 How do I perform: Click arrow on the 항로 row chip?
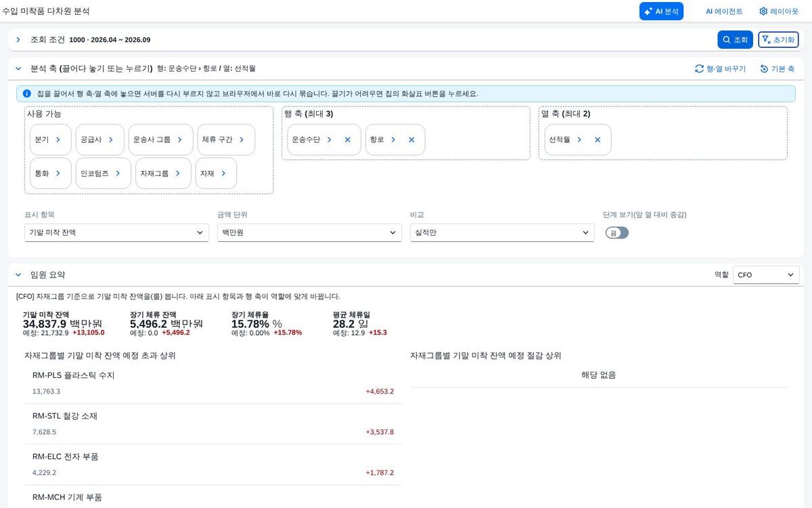[393, 140]
